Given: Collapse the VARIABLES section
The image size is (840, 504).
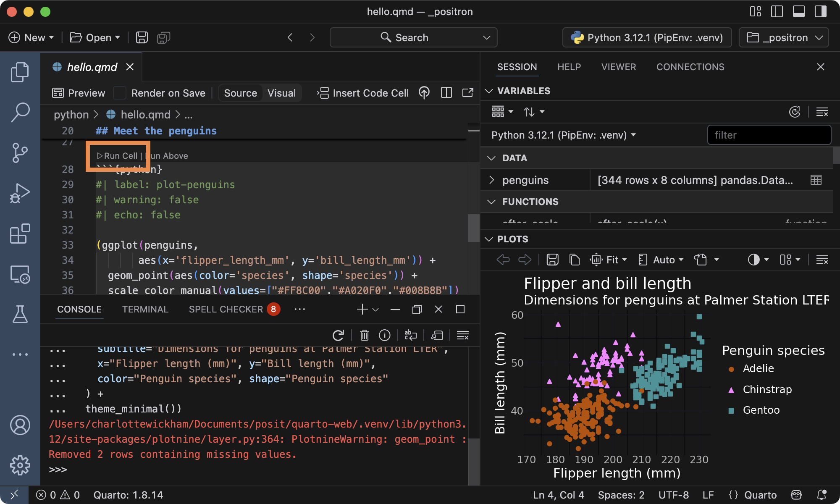Looking at the screenshot, I should point(489,91).
